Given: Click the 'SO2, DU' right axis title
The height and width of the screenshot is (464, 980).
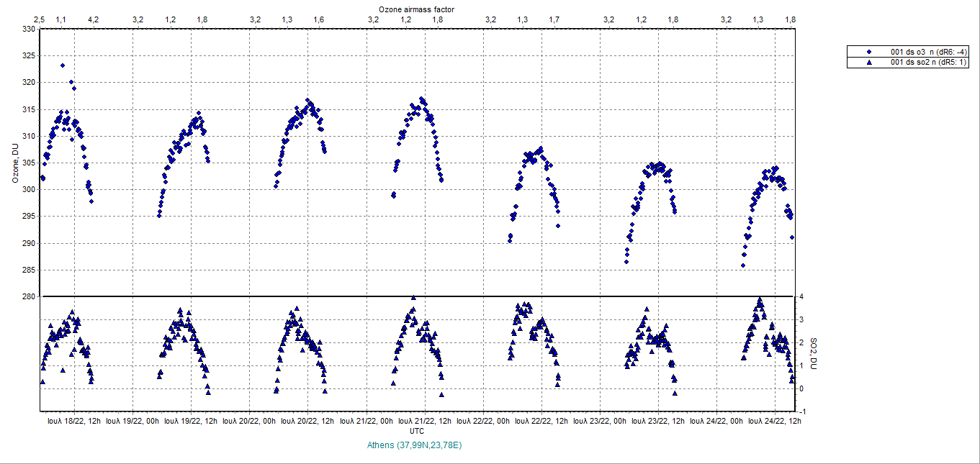Looking at the screenshot, I should click(x=814, y=354).
